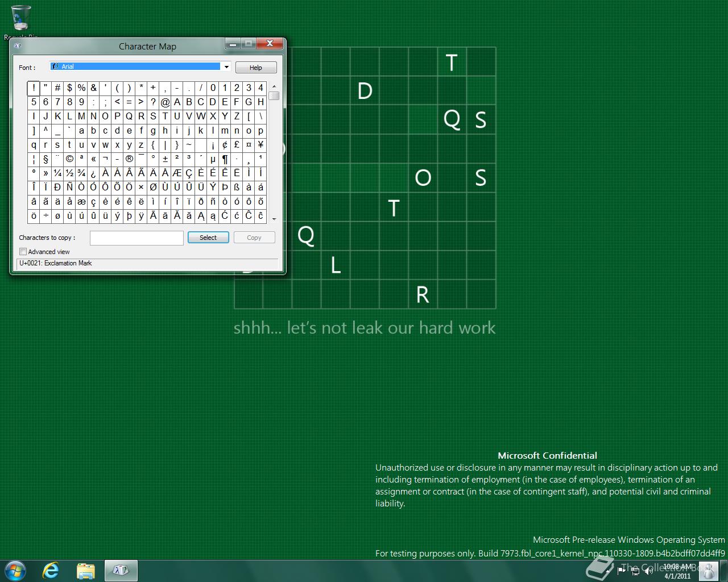Click Character Map title bar icon
This screenshot has width=728, height=582.
point(18,46)
